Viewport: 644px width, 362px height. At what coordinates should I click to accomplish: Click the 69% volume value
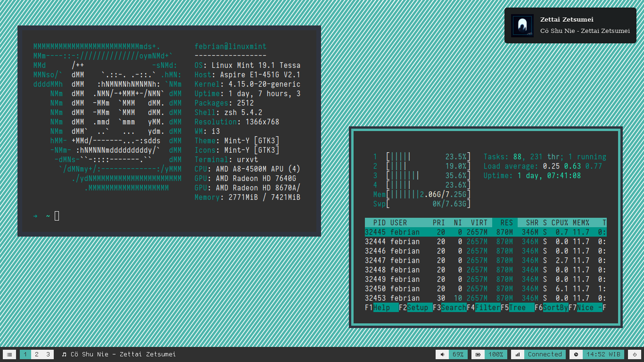click(x=458, y=354)
